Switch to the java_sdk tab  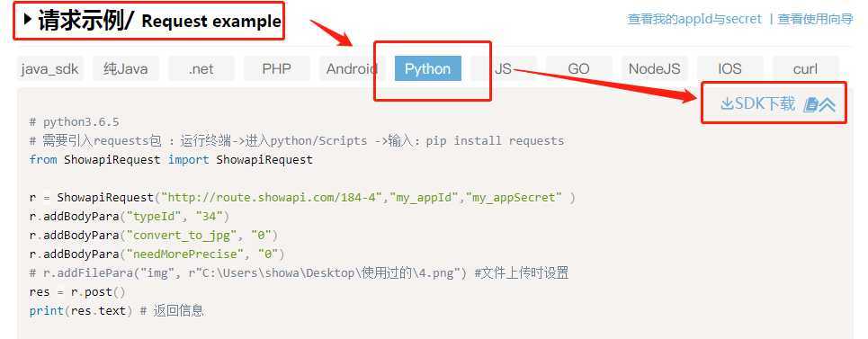pos(49,68)
